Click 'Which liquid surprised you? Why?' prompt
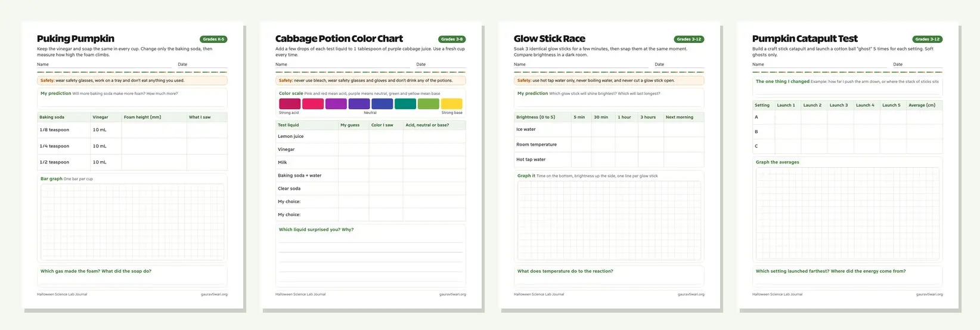The width and height of the screenshot is (980, 330). click(316, 230)
